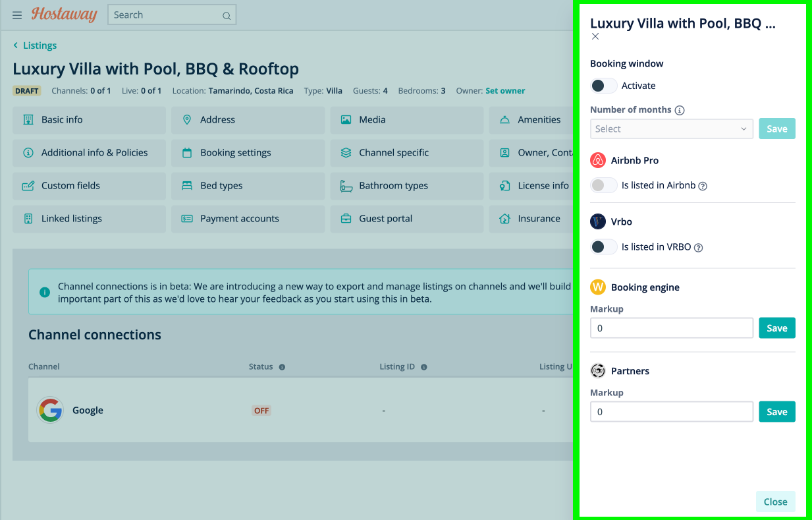Open the Insurance tab
Viewport: 812px width, 520px height.
(531, 219)
